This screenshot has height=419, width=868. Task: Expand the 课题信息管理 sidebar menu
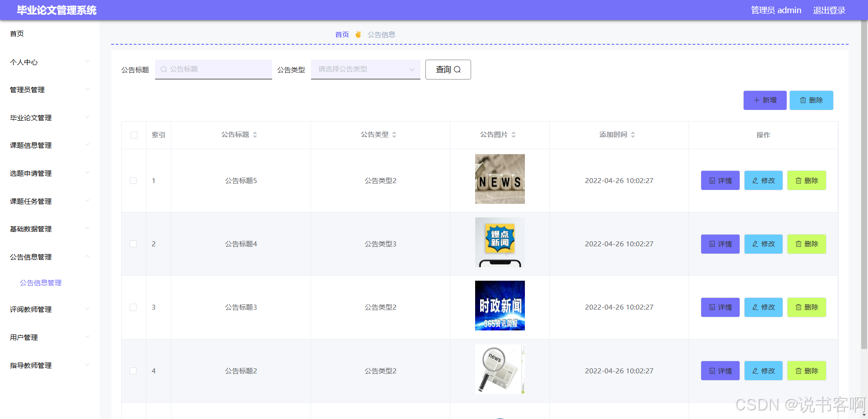click(50, 145)
